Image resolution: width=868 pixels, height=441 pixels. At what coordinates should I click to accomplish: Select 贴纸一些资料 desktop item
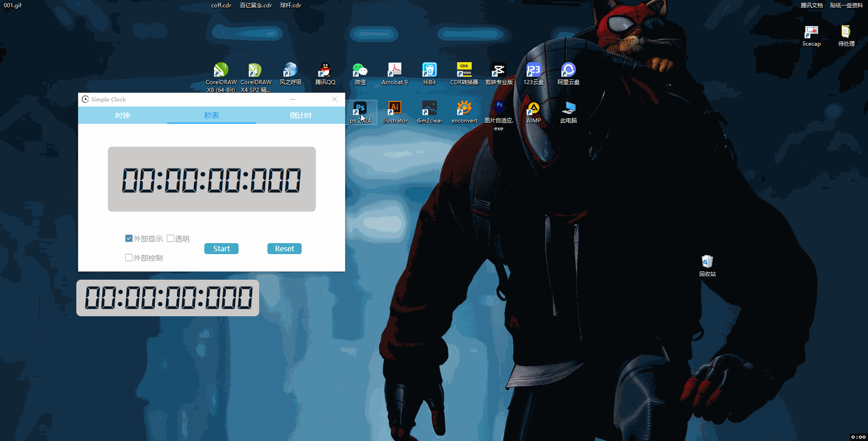tap(847, 5)
